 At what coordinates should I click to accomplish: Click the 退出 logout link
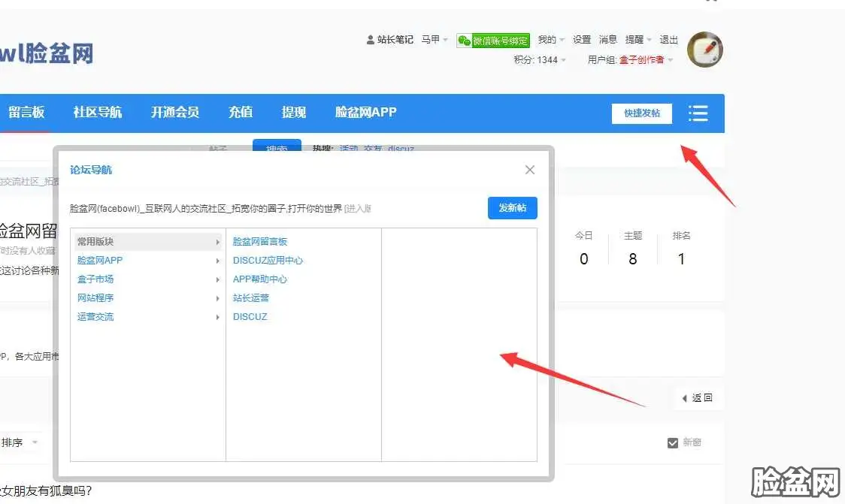(668, 40)
